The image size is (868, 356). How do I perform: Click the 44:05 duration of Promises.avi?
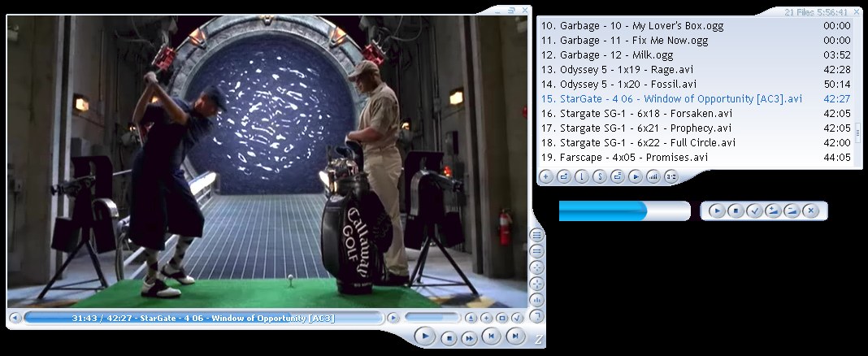(x=837, y=158)
